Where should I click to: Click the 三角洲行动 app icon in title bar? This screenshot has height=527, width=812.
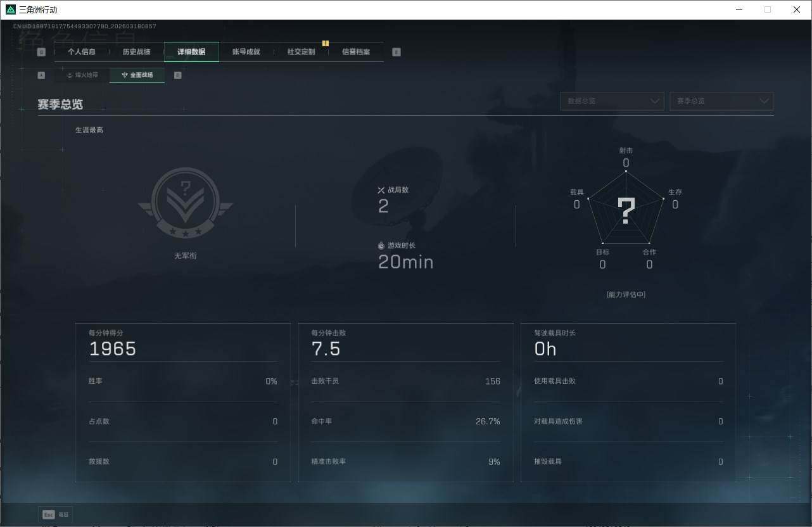(x=11, y=10)
